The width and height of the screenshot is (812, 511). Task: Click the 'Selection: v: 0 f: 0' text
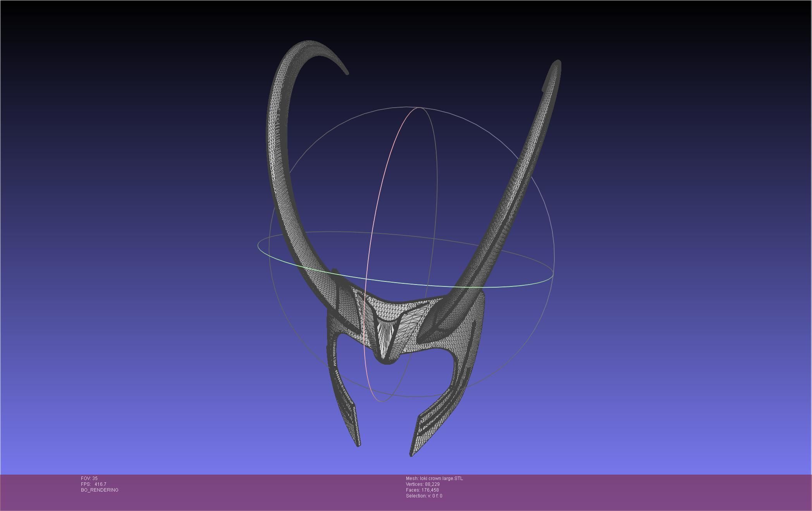[424, 496]
